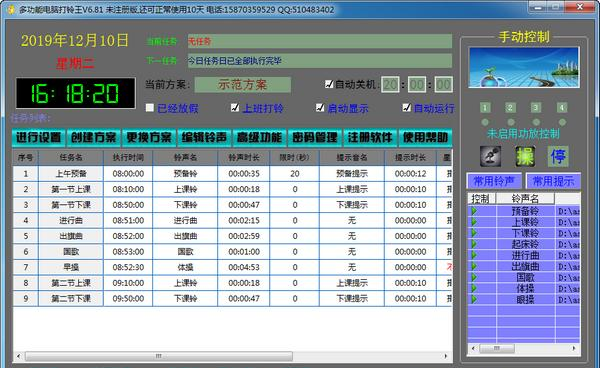Screen dimensions: 600x368
Task: Click the shutdown minutes field
Action: click(x=417, y=85)
